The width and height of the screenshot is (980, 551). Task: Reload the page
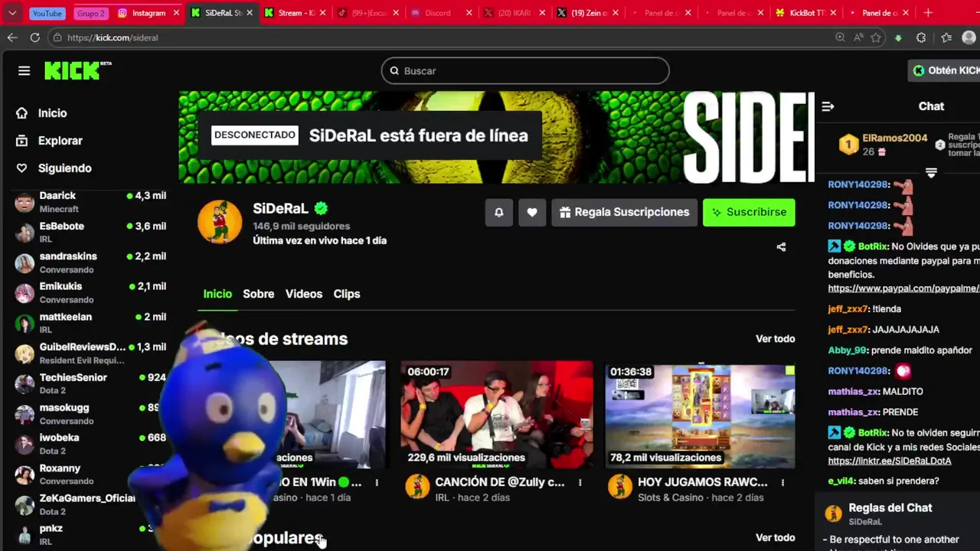[x=35, y=37]
